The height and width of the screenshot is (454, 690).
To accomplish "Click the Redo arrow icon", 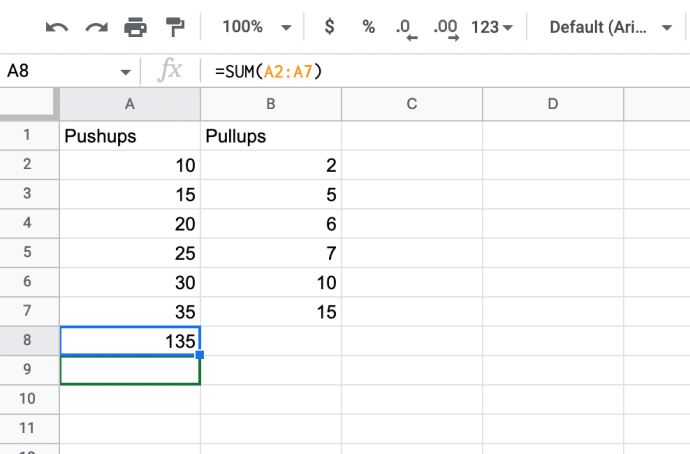I will point(96,27).
